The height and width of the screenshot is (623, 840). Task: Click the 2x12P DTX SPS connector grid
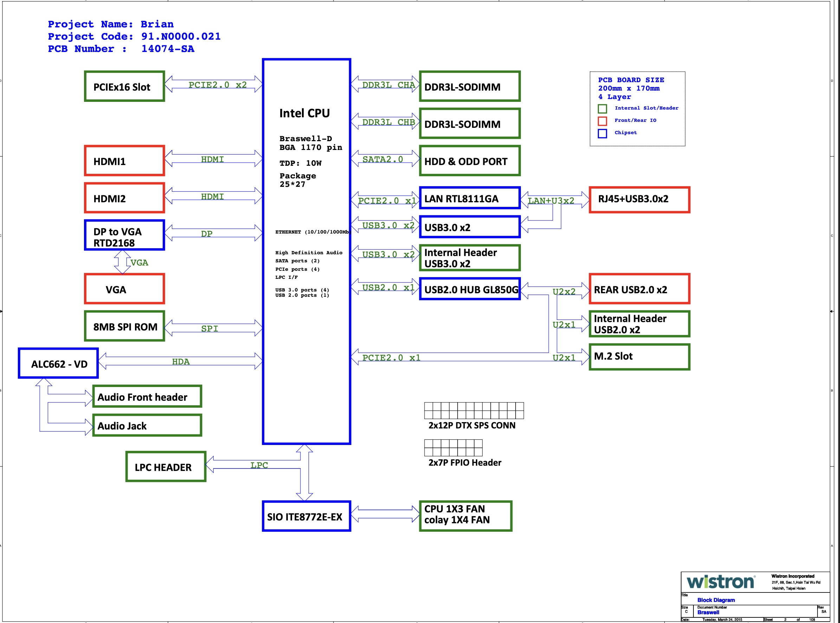(x=473, y=410)
